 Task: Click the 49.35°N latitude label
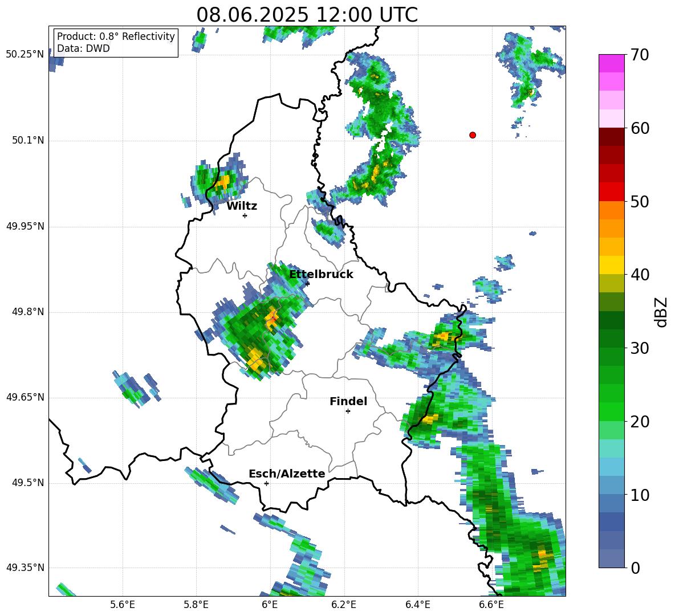coord(25,568)
